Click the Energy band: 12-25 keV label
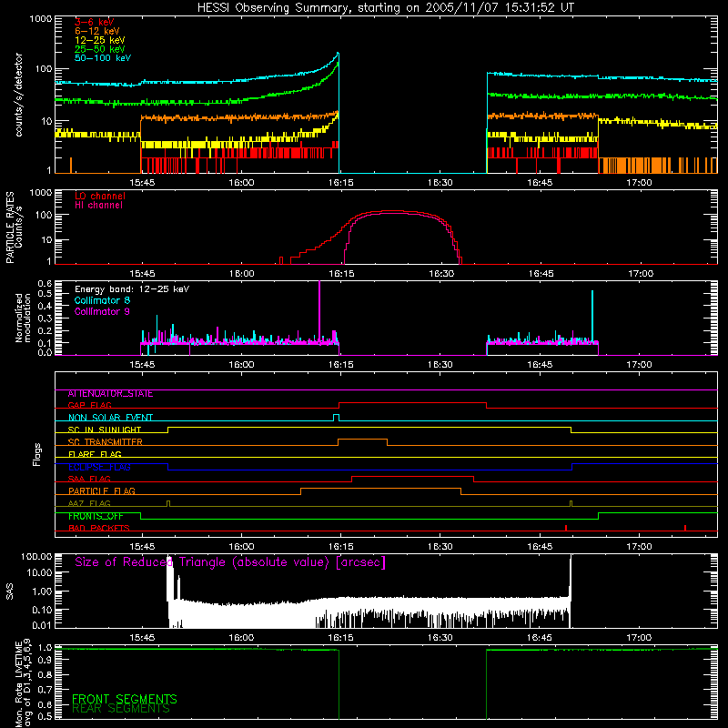Screen dimensions: 728x728 click(x=132, y=289)
